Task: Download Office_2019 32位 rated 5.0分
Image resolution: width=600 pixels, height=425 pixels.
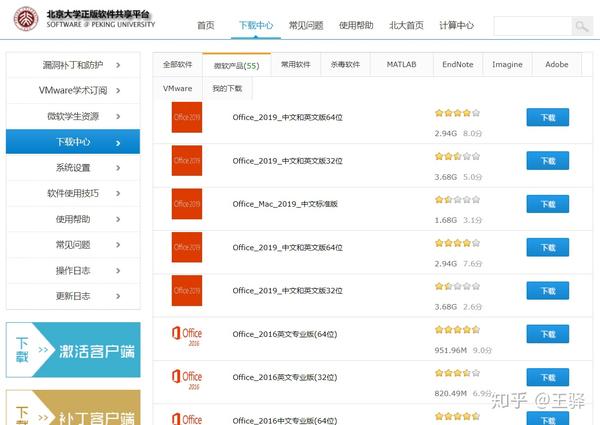Action: tap(548, 161)
